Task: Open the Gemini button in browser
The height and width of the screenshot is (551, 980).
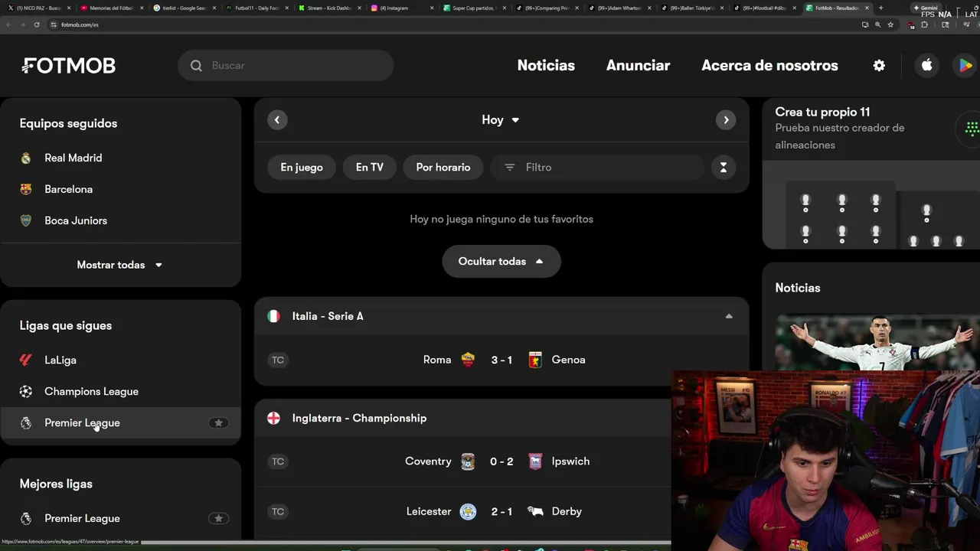Action: (x=925, y=8)
